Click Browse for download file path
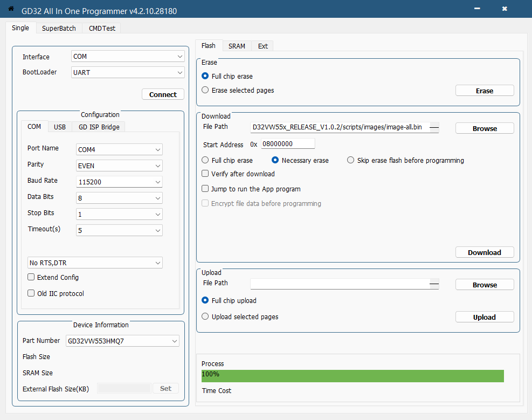 (485, 128)
